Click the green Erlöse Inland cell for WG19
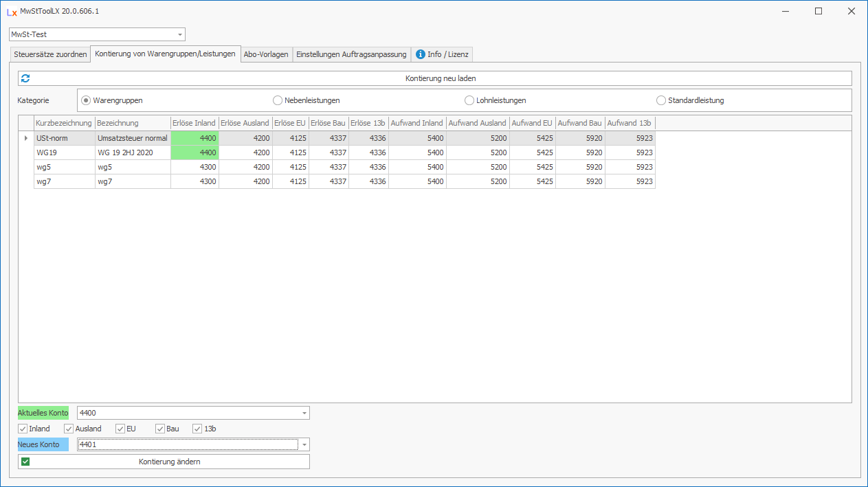Screen dimensions: 868x487 click(194, 152)
